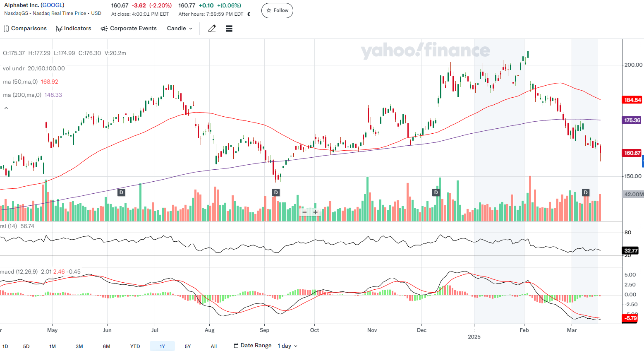
Task: Click the Follow button
Action: [277, 10]
